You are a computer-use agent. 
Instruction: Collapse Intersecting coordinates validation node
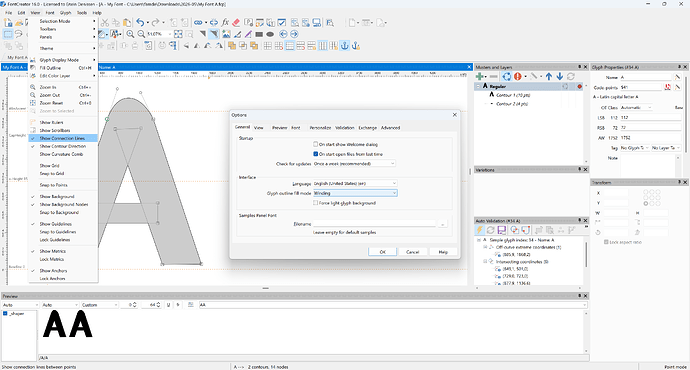pyautogui.click(x=485, y=261)
